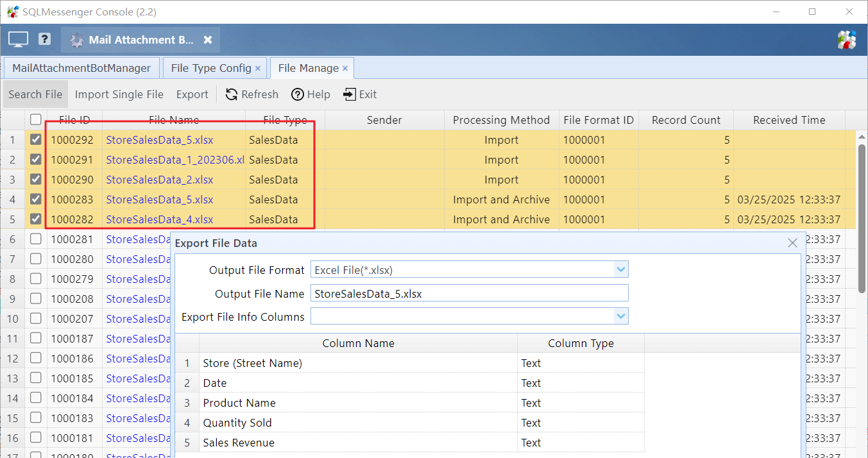The width and height of the screenshot is (868, 458).
Task: Open the StoreSalesData_1_202306 file link
Action: pos(176,160)
